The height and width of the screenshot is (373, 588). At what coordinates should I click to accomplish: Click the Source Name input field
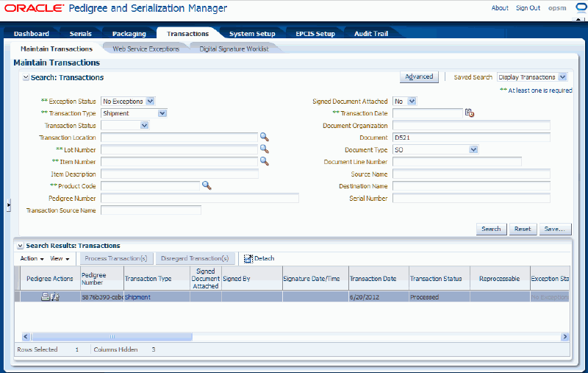(471, 174)
